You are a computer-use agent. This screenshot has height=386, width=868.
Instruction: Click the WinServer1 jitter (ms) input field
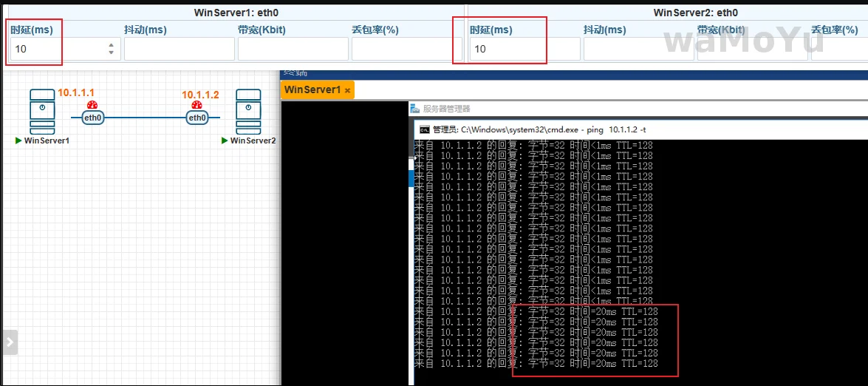[x=179, y=49]
